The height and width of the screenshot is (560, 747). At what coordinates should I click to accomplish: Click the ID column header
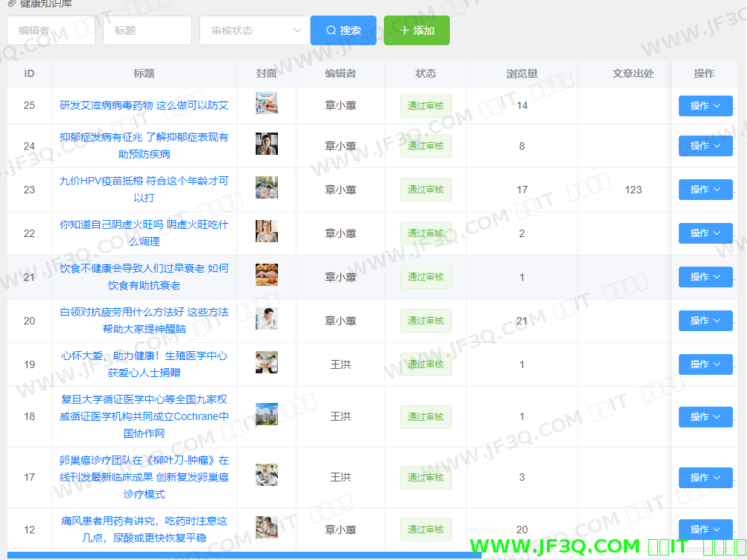click(30, 74)
